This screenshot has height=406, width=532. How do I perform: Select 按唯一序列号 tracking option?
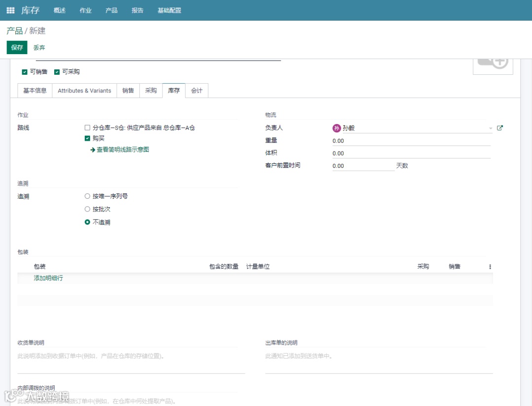(x=87, y=196)
